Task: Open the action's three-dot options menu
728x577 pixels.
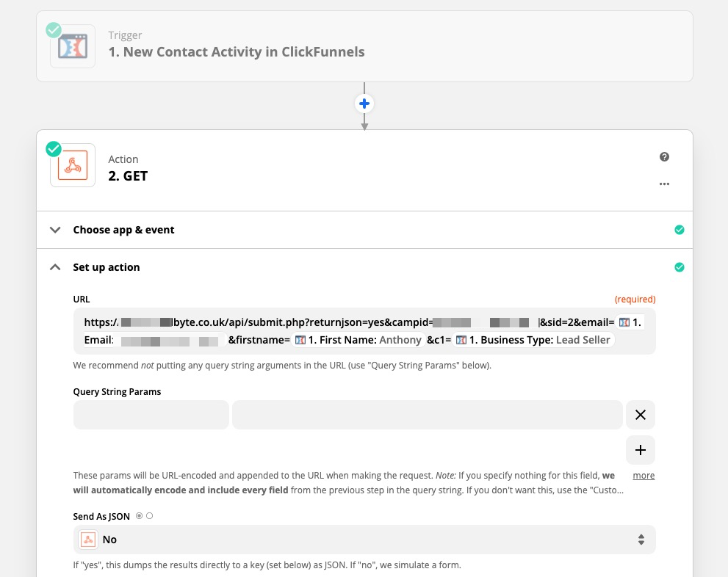Action: 664,184
